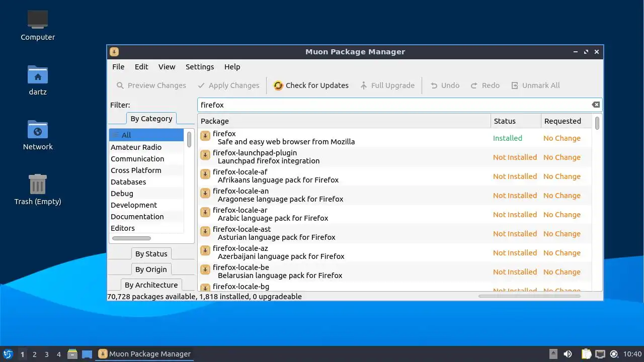Clear the filter text with the erase icon
Image resolution: width=644 pixels, height=362 pixels.
(596, 105)
